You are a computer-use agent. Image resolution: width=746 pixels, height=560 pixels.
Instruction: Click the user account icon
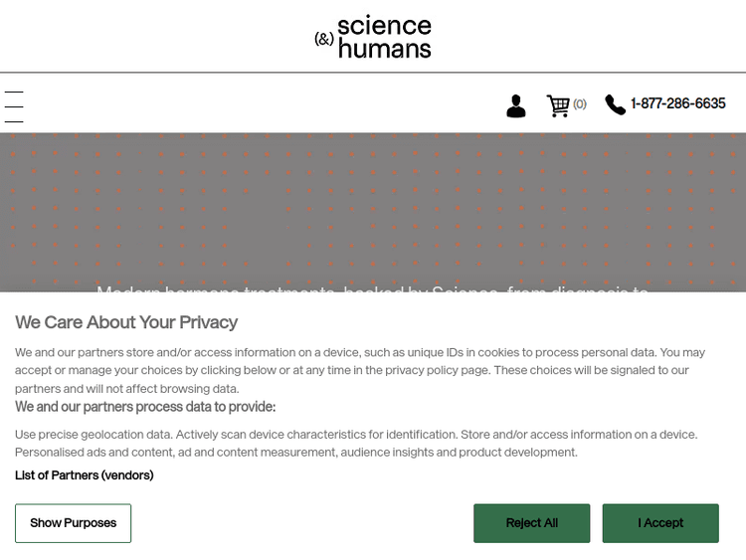[x=515, y=105]
